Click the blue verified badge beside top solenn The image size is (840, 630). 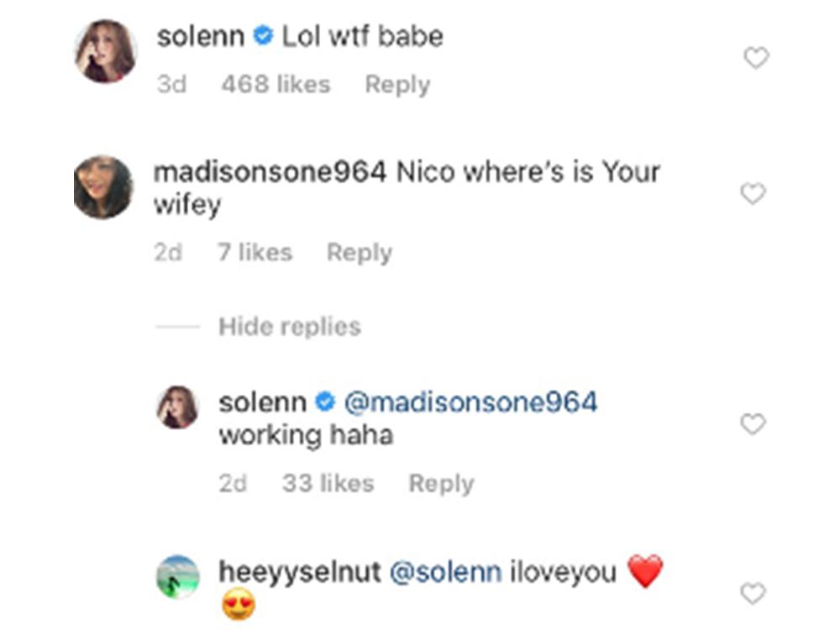tap(263, 38)
